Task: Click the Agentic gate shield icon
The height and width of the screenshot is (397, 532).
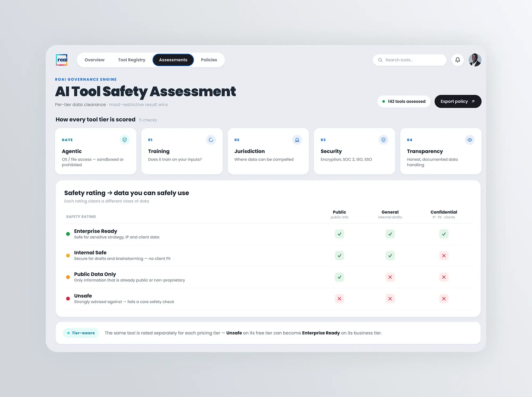Action: (x=124, y=140)
